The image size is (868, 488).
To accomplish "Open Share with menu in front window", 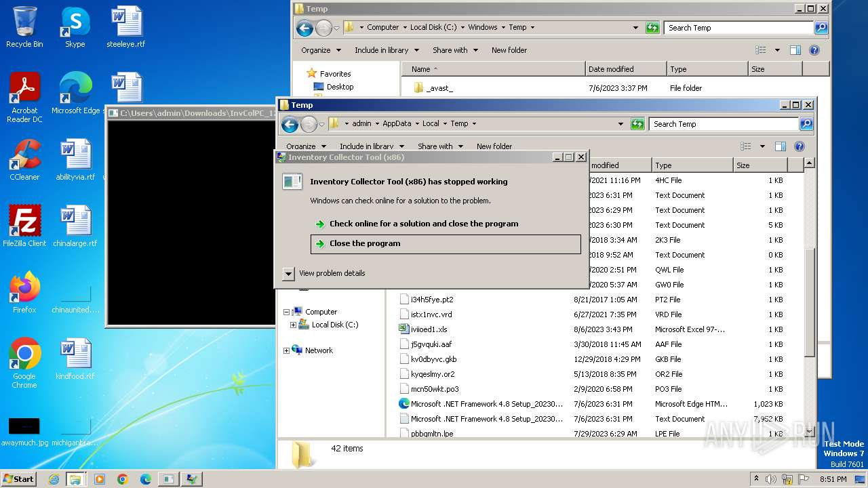I will click(x=440, y=146).
